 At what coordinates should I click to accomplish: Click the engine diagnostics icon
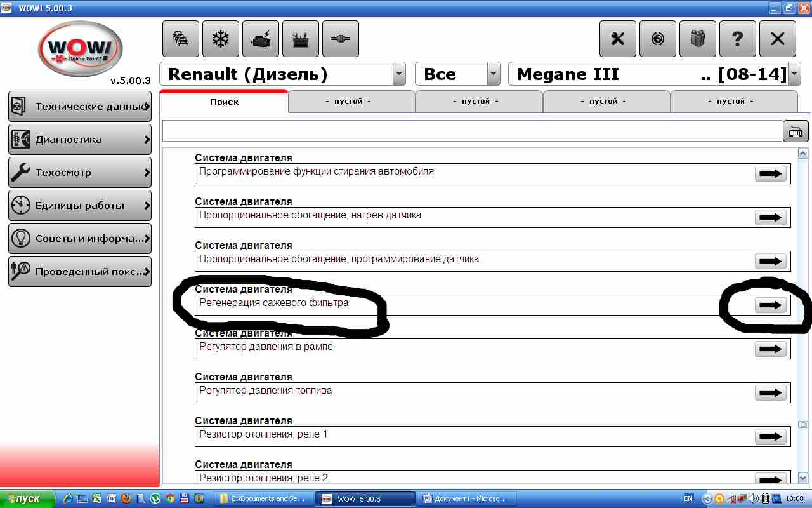coord(261,39)
